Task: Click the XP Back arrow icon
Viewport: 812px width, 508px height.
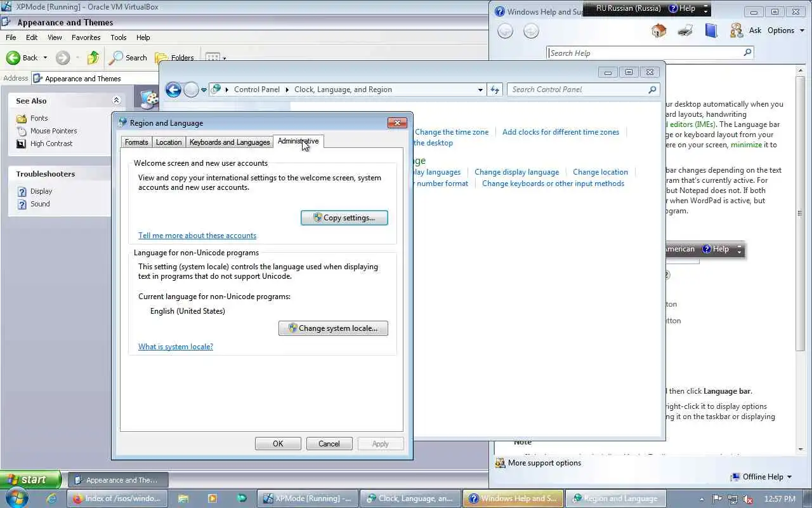Action: (x=13, y=58)
